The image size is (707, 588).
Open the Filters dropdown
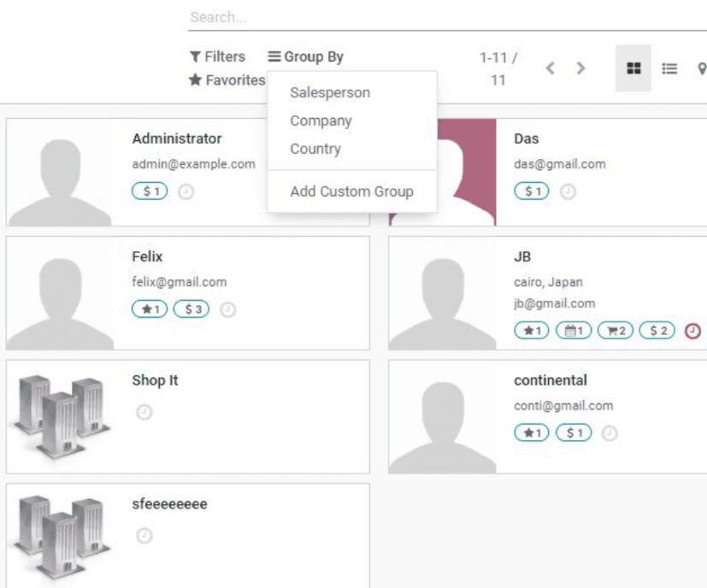click(x=217, y=56)
